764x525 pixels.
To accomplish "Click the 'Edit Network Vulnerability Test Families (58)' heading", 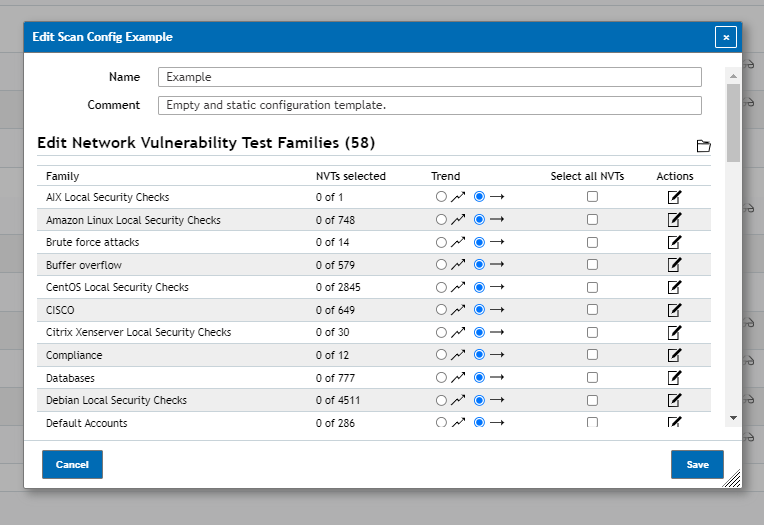I will pyautogui.click(x=206, y=143).
